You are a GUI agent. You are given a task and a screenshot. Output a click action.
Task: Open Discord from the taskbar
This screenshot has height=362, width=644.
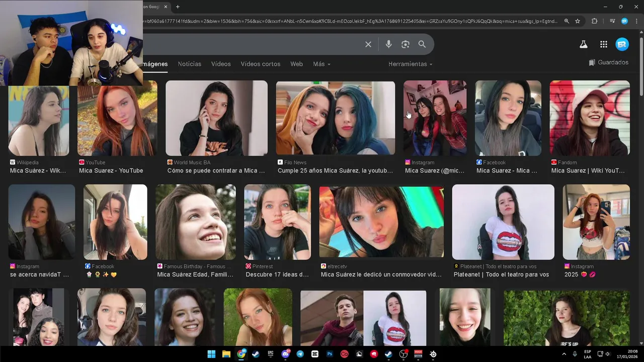tap(285, 354)
